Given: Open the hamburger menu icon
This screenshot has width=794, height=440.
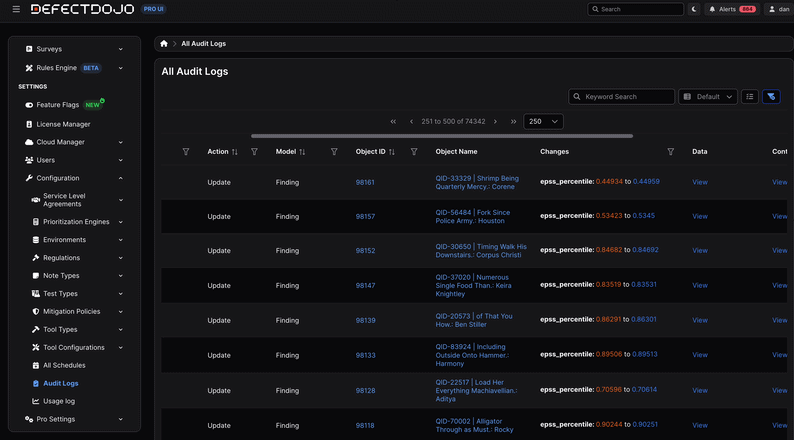Looking at the screenshot, I should coord(16,9).
